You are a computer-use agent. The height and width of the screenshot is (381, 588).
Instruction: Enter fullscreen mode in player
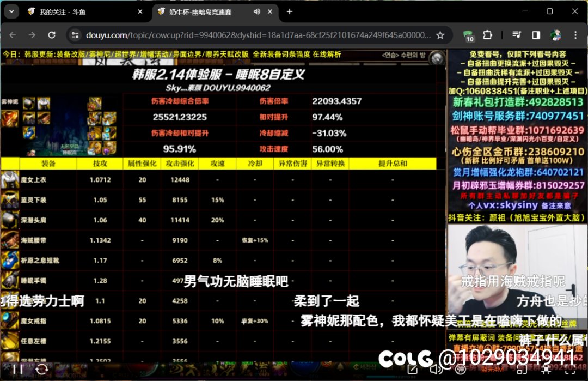(x=571, y=370)
